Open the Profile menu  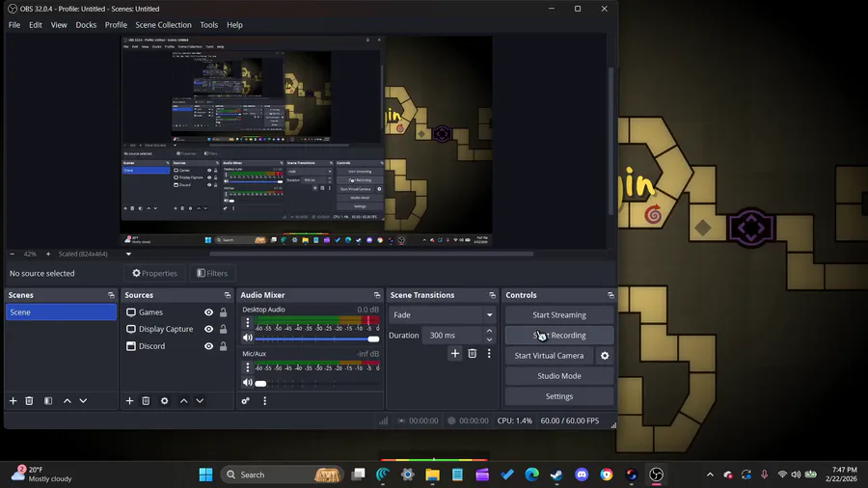(x=116, y=25)
